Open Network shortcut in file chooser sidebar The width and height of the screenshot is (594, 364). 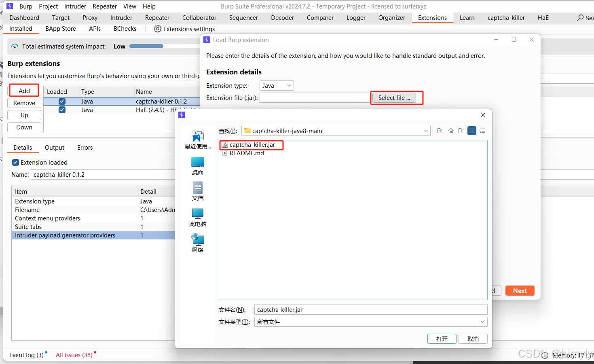click(x=198, y=243)
